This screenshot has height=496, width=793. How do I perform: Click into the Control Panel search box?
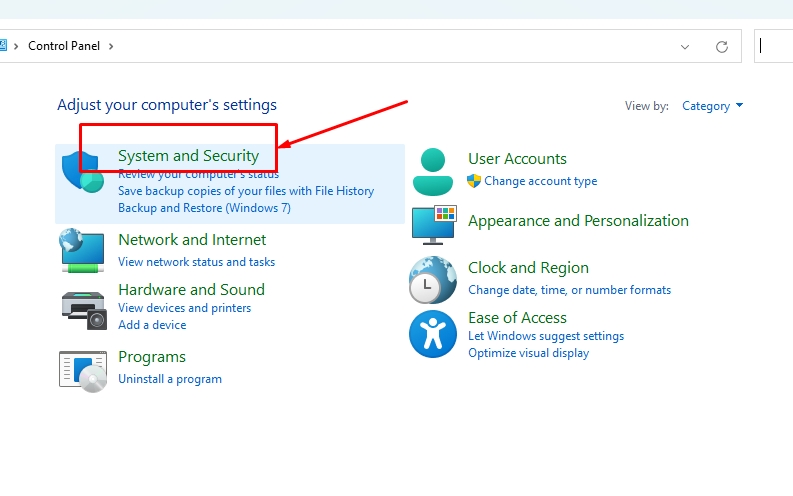click(x=774, y=46)
